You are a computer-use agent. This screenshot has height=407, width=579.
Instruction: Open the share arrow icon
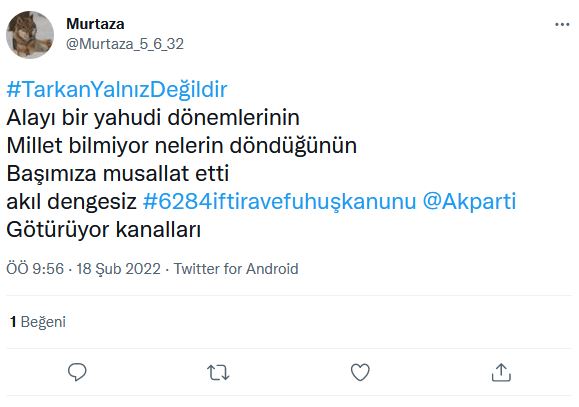point(501,372)
